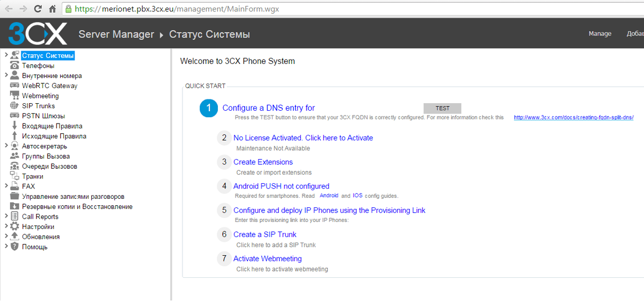Open the Manage menu in header

point(600,33)
